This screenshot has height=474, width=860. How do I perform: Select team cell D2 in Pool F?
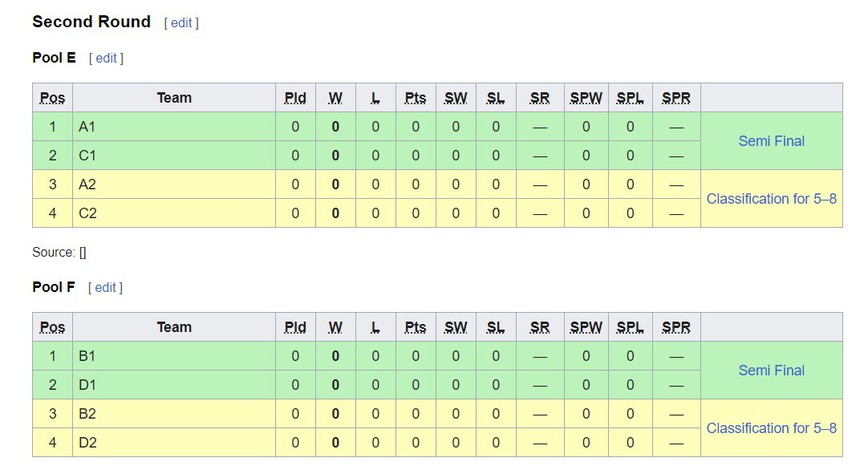coord(87,442)
